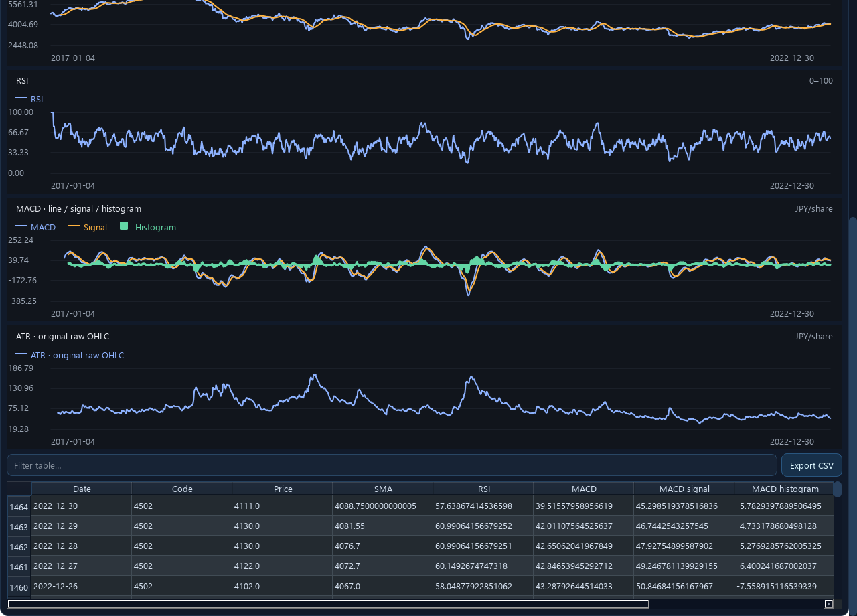This screenshot has width=857, height=616.
Task: Toggle the Signal legend entry
Action: 88,227
